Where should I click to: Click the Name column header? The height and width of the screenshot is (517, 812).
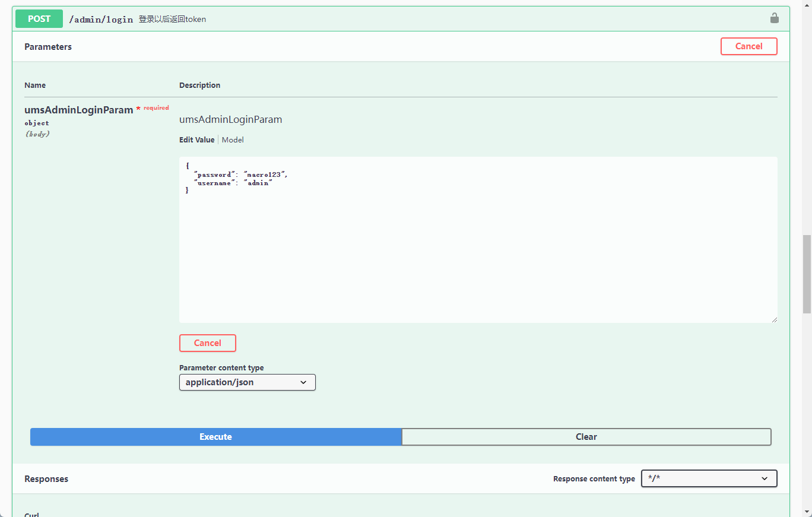(x=35, y=85)
